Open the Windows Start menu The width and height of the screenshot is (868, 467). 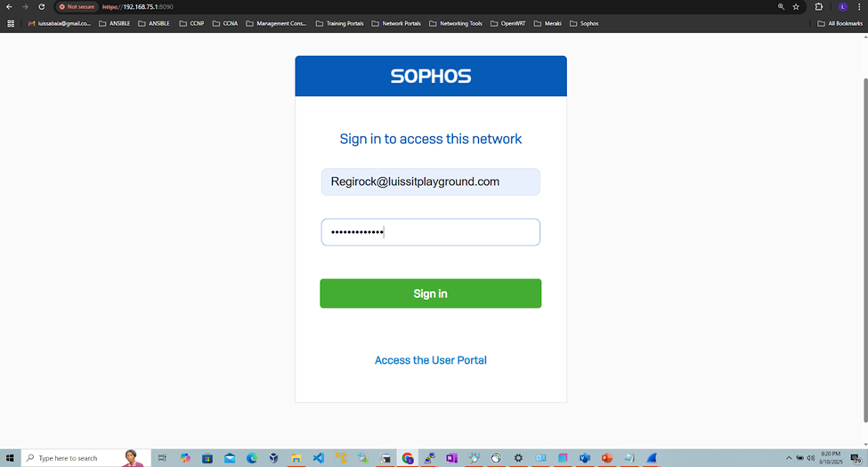10,457
